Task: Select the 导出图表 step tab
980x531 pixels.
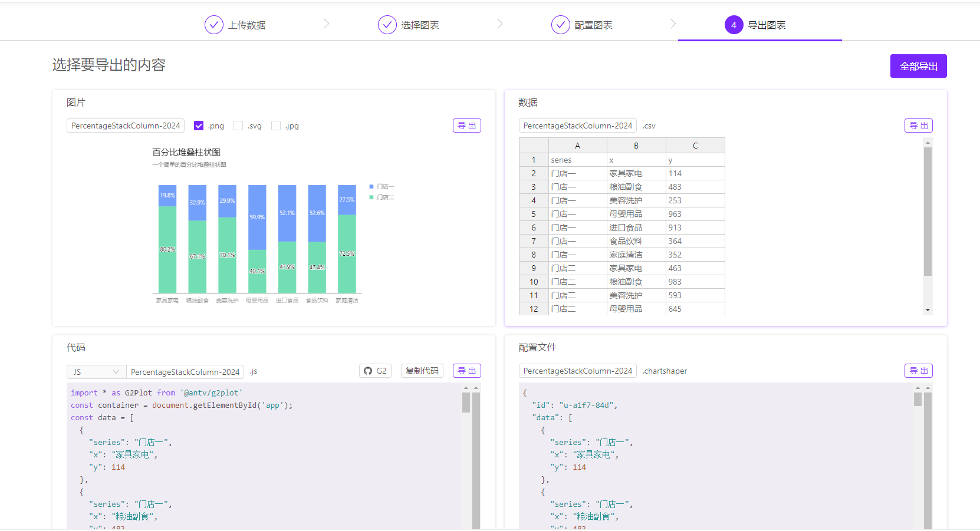Action: click(x=767, y=25)
